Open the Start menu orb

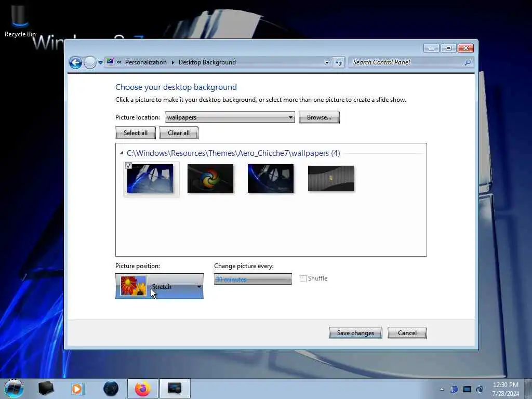point(14,389)
